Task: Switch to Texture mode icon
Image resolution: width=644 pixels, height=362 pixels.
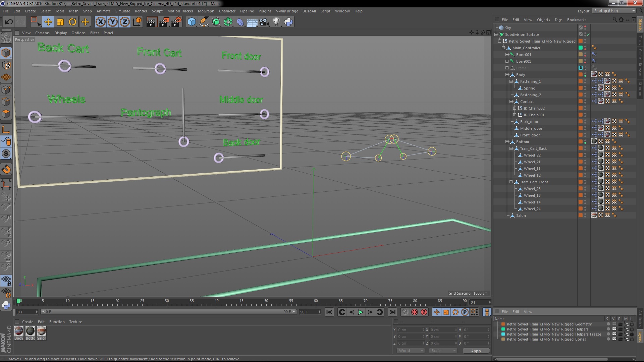Action: (x=6, y=65)
